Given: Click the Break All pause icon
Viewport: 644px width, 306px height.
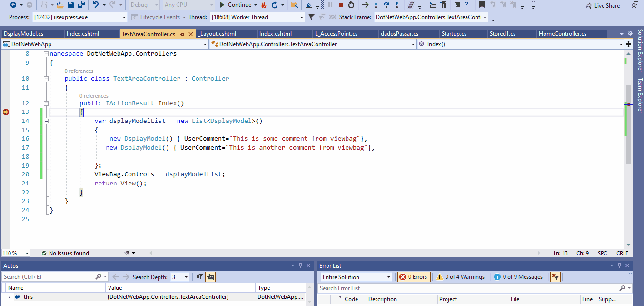Looking at the screenshot, I should pyautogui.click(x=330, y=5).
